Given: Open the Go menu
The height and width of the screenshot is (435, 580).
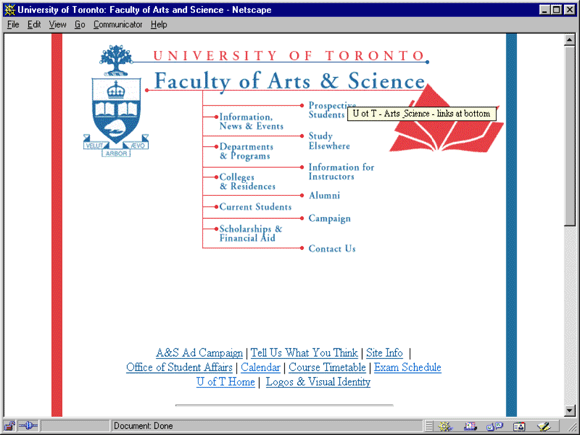Looking at the screenshot, I should tap(80, 25).
